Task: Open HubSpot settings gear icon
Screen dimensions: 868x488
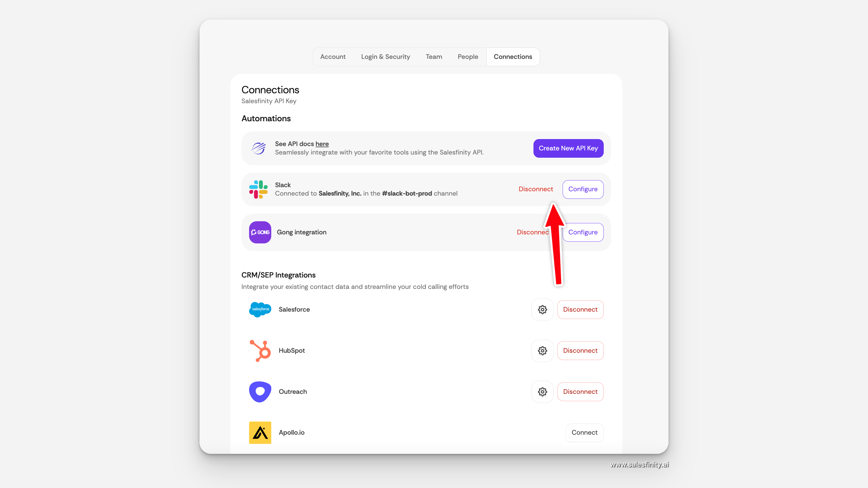Action: point(542,351)
